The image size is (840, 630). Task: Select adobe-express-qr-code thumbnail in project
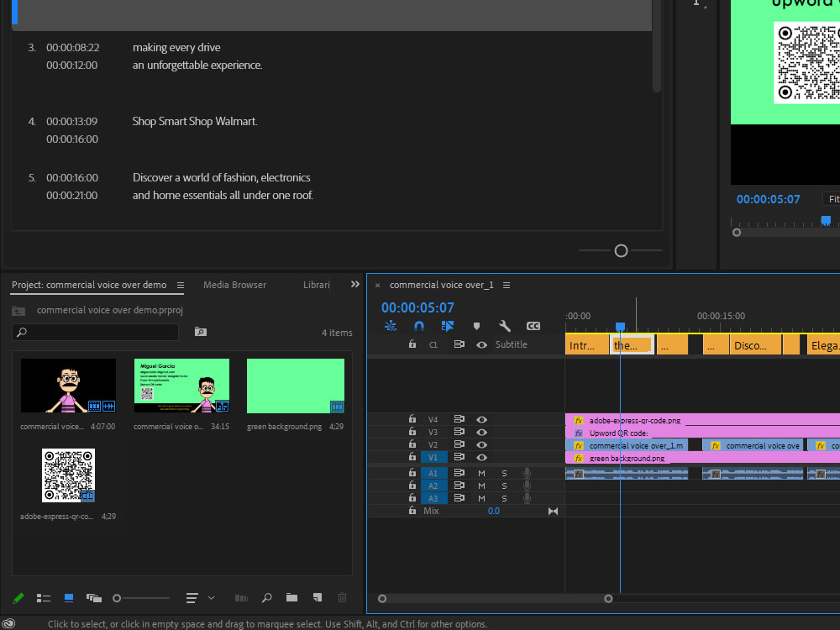[x=68, y=475]
